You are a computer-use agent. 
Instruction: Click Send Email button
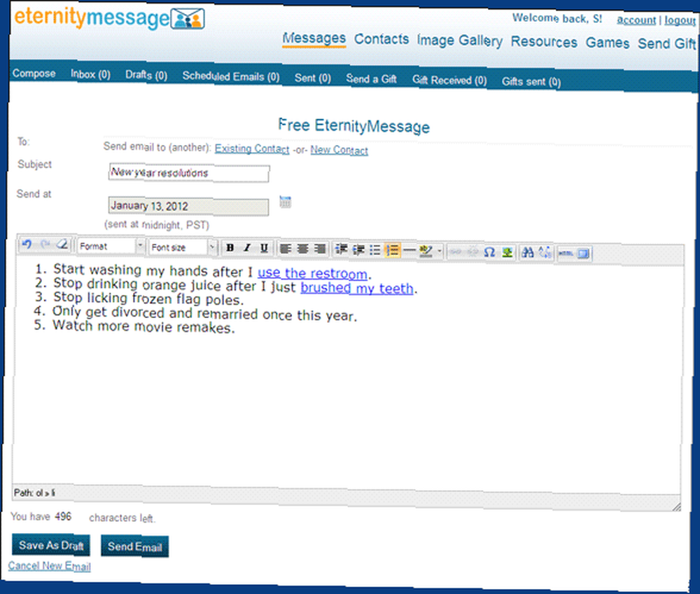(x=135, y=546)
